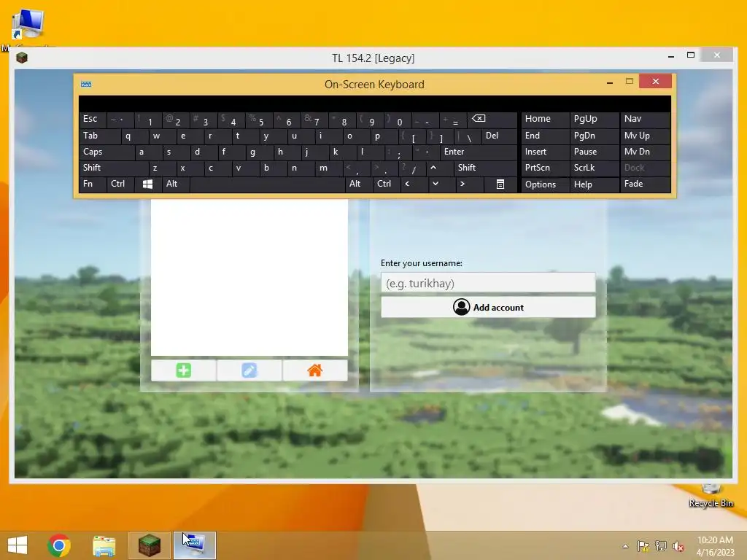Click the network tray icon
The height and width of the screenshot is (560, 747).
660,546
